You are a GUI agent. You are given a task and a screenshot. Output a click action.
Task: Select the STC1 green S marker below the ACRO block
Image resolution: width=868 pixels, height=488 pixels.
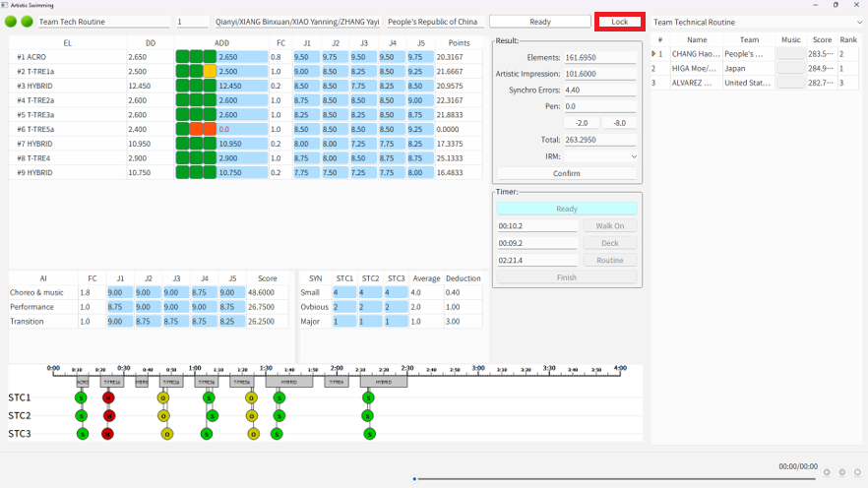81,397
